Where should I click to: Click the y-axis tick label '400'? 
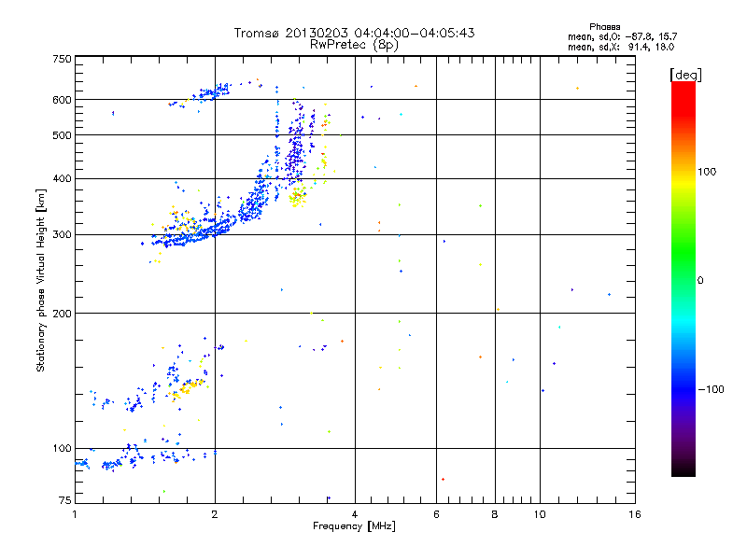62,179
